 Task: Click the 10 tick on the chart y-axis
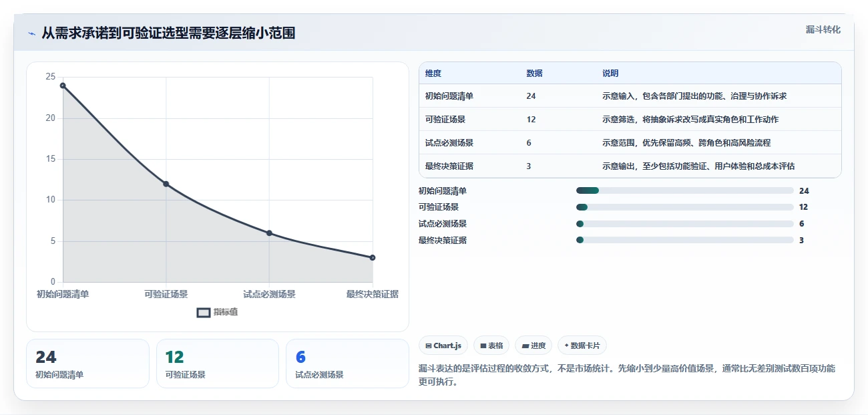click(50, 200)
